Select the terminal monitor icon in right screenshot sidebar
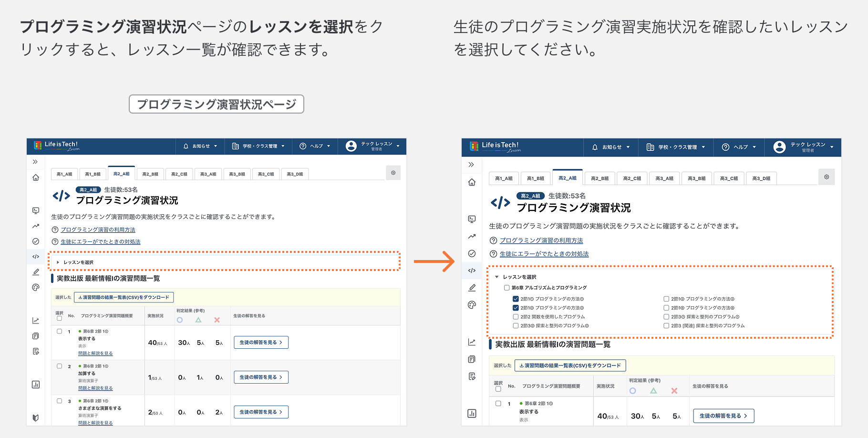The width and height of the screenshot is (868, 438). tap(472, 219)
